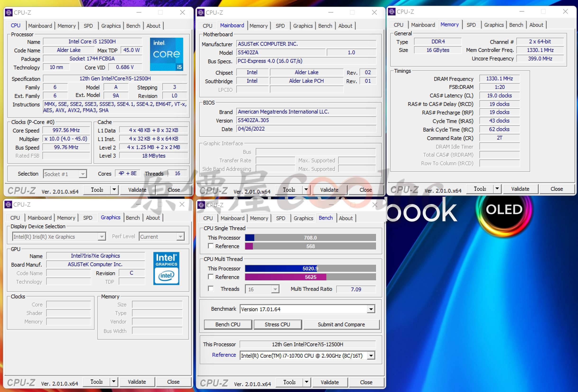Switch to Mainboard tab in CPU window
Viewport: 578px width, 392px height.
[40, 26]
